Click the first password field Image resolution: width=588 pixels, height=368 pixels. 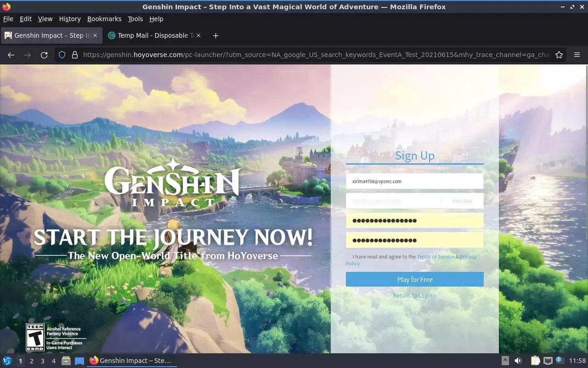[415, 221]
